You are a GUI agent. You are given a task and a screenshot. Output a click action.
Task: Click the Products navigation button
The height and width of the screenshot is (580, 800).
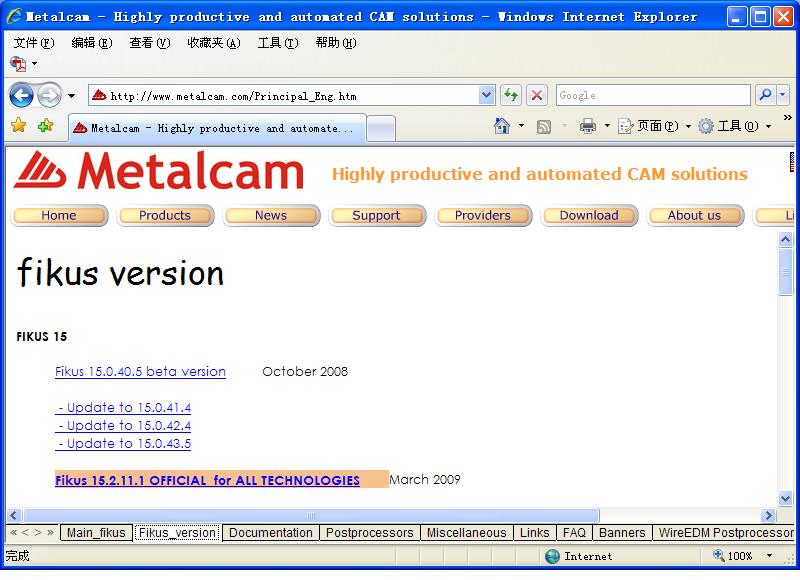165,215
